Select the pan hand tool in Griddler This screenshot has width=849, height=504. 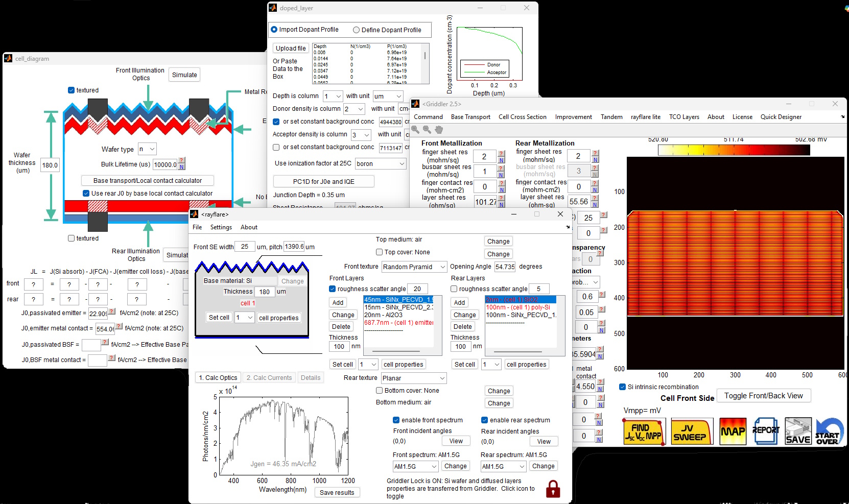point(439,130)
